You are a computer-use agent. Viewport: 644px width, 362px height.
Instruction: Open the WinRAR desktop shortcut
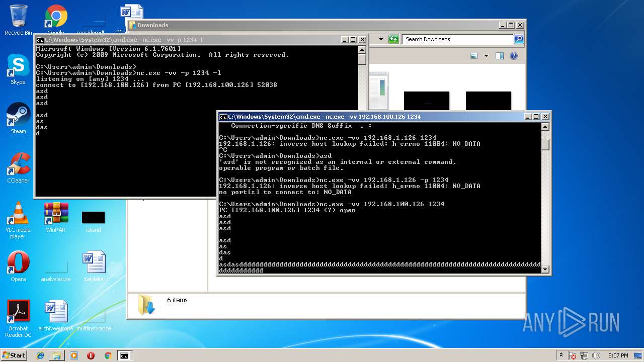tap(56, 217)
